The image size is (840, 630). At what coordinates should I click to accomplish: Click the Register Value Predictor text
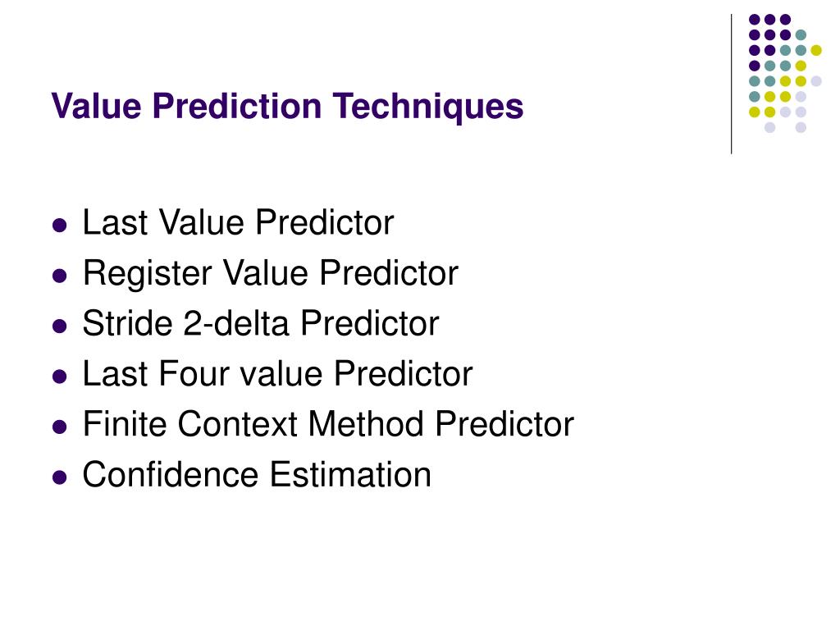pos(271,274)
